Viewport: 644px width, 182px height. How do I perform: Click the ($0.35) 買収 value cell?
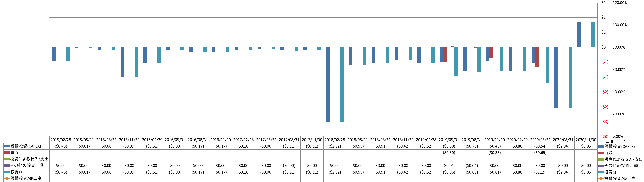coord(495,152)
